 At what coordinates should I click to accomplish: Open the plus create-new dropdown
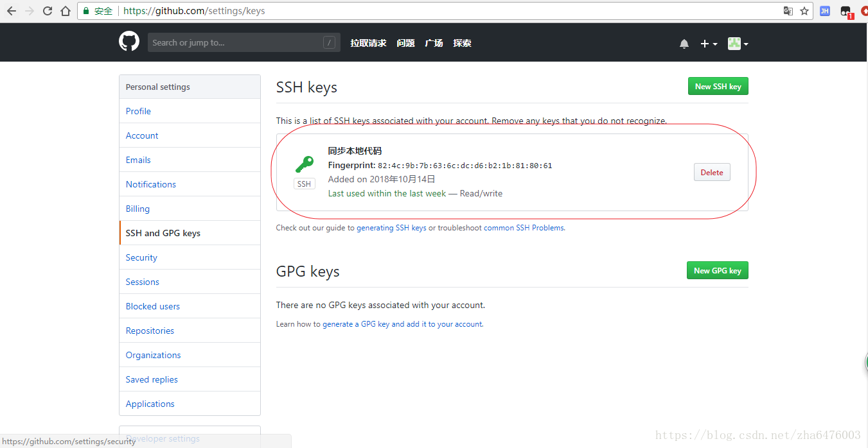[709, 44]
